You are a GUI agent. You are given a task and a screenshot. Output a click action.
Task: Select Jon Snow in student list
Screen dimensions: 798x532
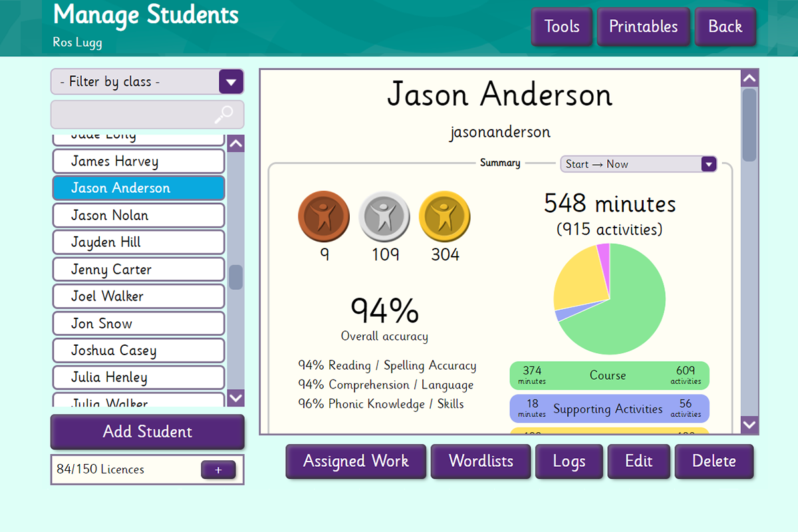pyautogui.click(x=138, y=324)
